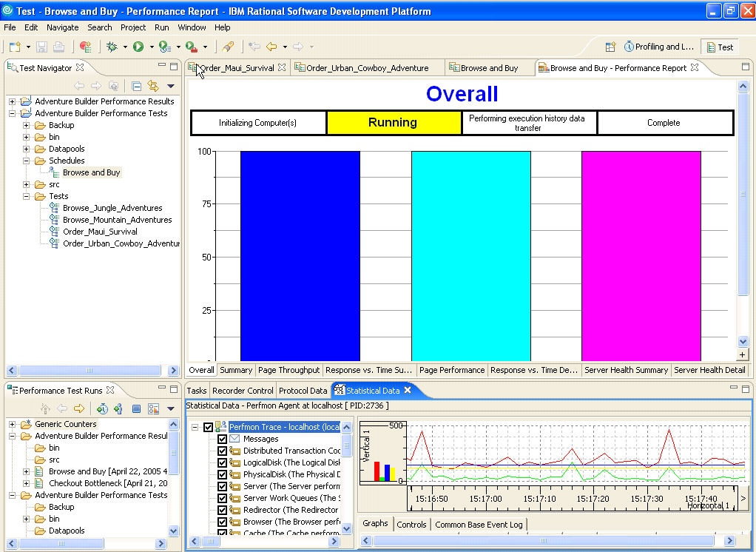
Task: Switch to the Controls tab in Statistical Data
Action: pos(412,524)
